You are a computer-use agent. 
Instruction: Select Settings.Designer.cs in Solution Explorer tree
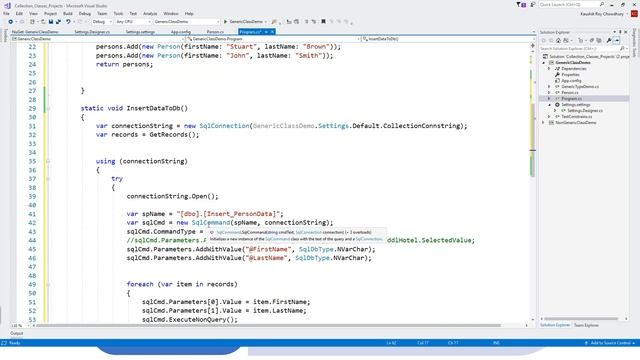point(585,111)
